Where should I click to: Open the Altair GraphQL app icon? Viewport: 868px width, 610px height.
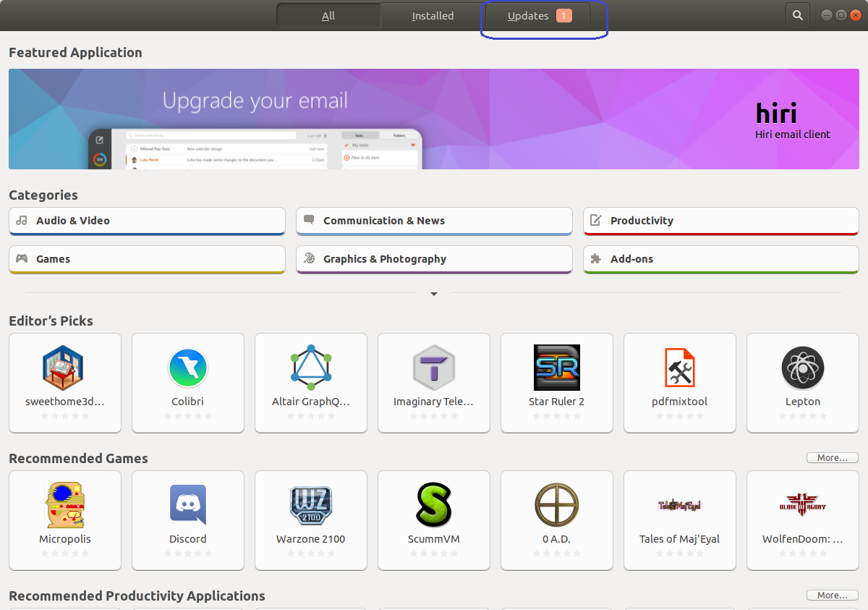click(x=310, y=368)
